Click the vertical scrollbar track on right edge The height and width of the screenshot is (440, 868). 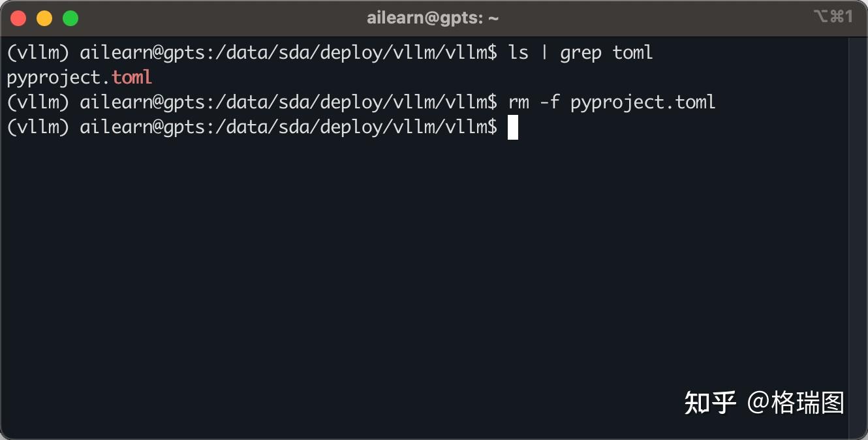(x=857, y=235)
